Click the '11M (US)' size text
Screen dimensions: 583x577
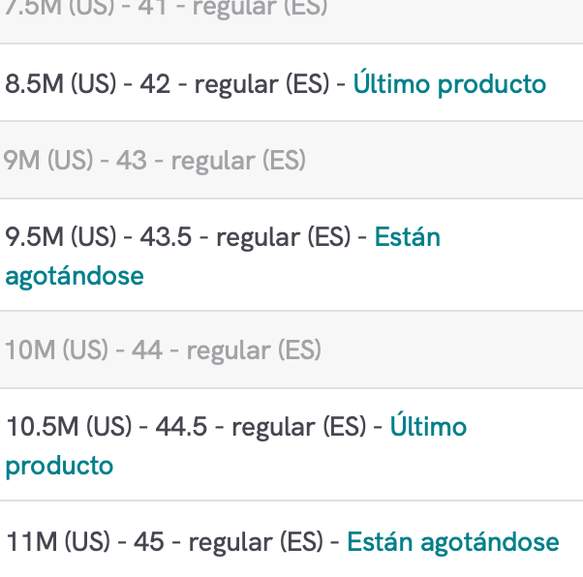point(58,541)
